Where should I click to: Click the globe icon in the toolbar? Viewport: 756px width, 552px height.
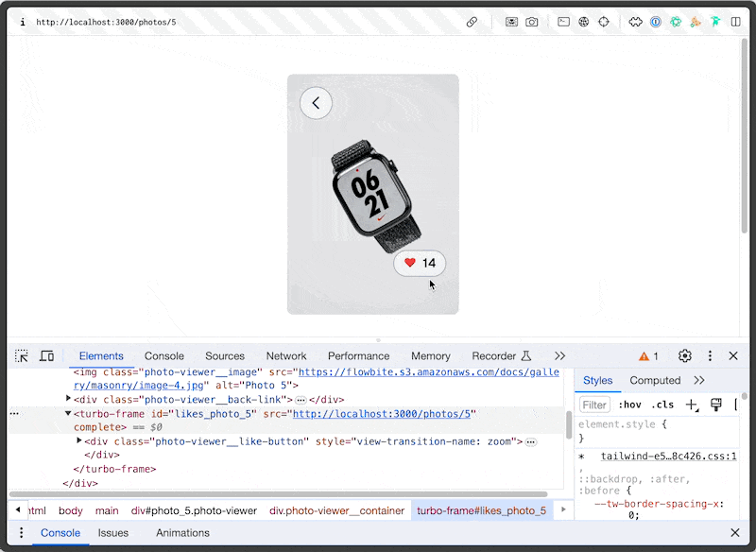(583, 22)
